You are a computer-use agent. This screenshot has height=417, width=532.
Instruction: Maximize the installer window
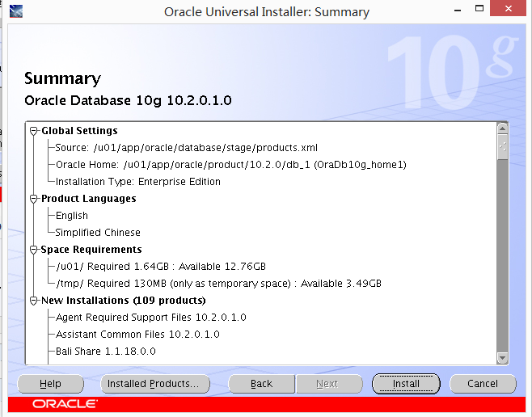pyautogui.click(x=479, y=8)
